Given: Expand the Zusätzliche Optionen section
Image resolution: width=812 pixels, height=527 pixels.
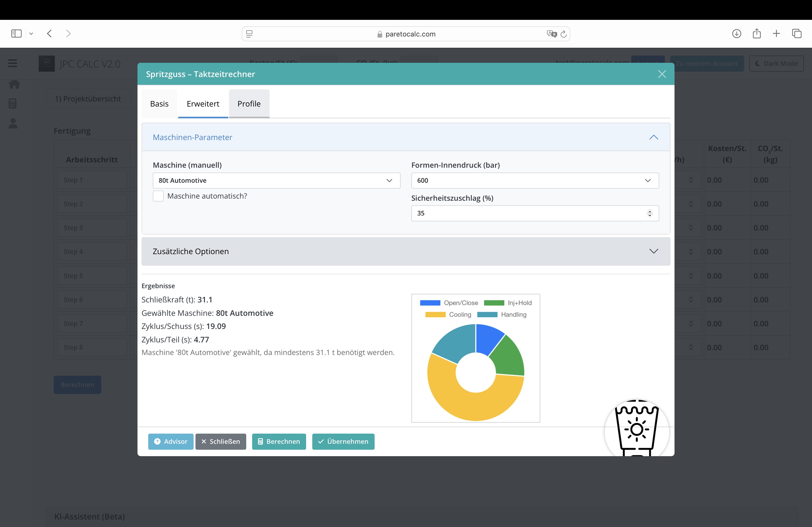Looking at the screenshot, I should 405,251.
